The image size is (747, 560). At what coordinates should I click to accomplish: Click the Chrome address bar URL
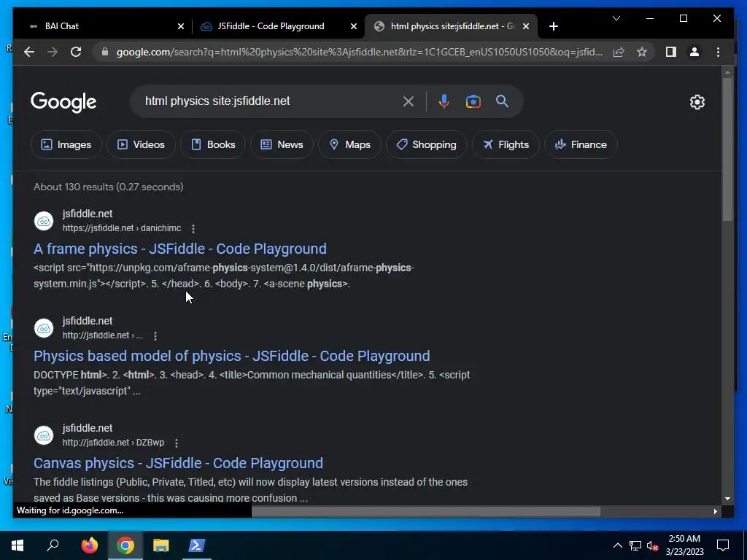point(360,52)
